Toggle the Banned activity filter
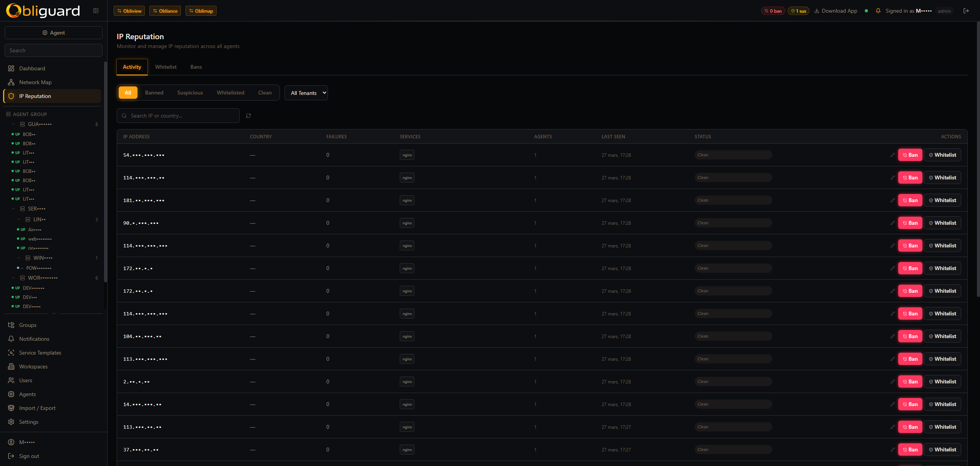This screenshot has height=466, width=980. pos(154,93)
